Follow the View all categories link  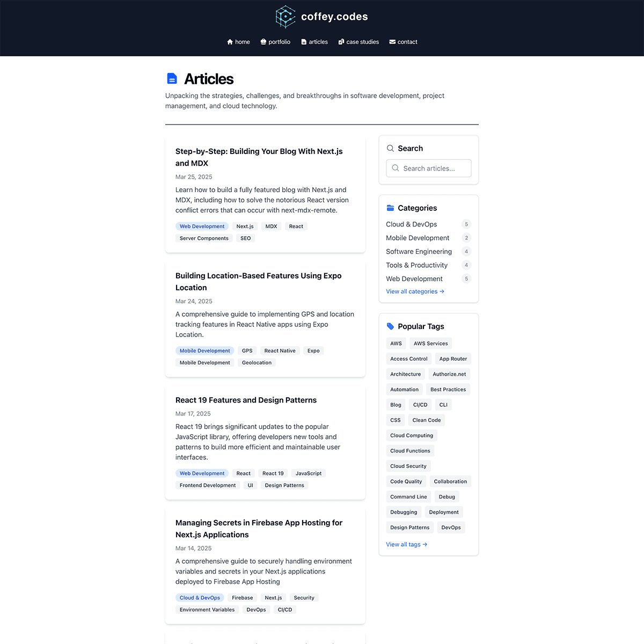[415, 291]
